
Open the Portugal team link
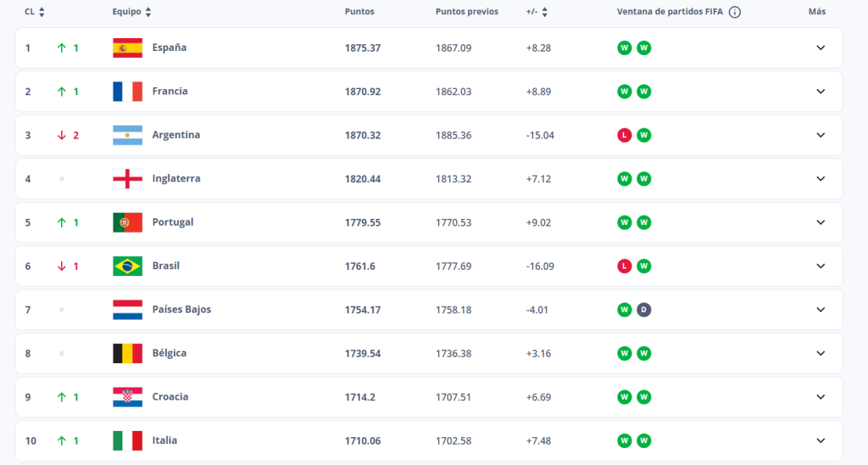click(172, 222)
